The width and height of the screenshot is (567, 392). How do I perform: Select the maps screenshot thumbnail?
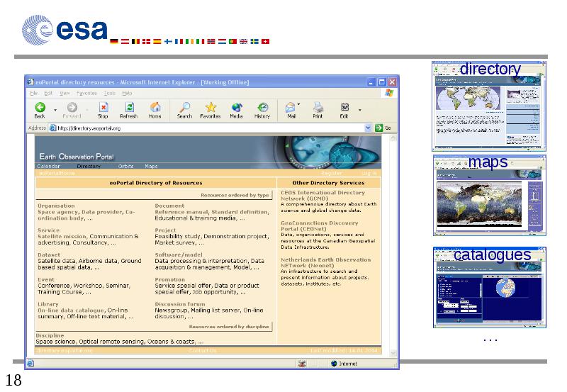pyautogui.click(x=490, y=195)
